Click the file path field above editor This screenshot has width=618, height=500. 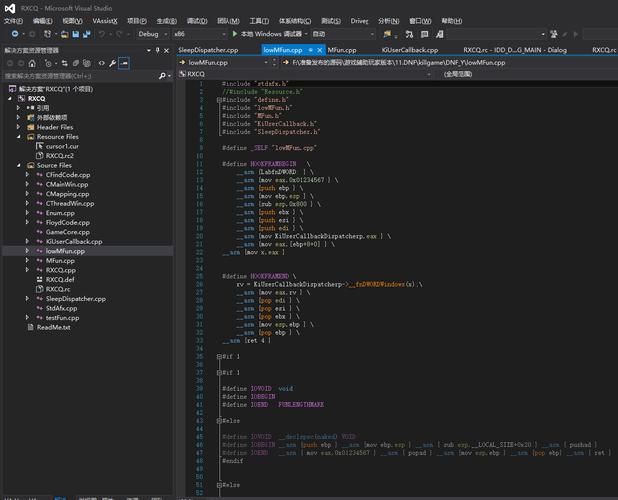click(449, 63)
